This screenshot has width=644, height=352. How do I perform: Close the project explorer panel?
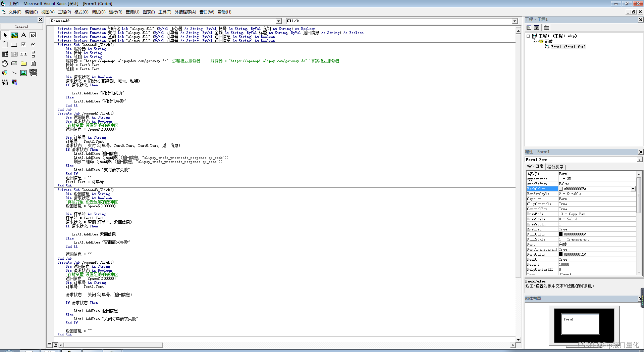click(640, 20)
